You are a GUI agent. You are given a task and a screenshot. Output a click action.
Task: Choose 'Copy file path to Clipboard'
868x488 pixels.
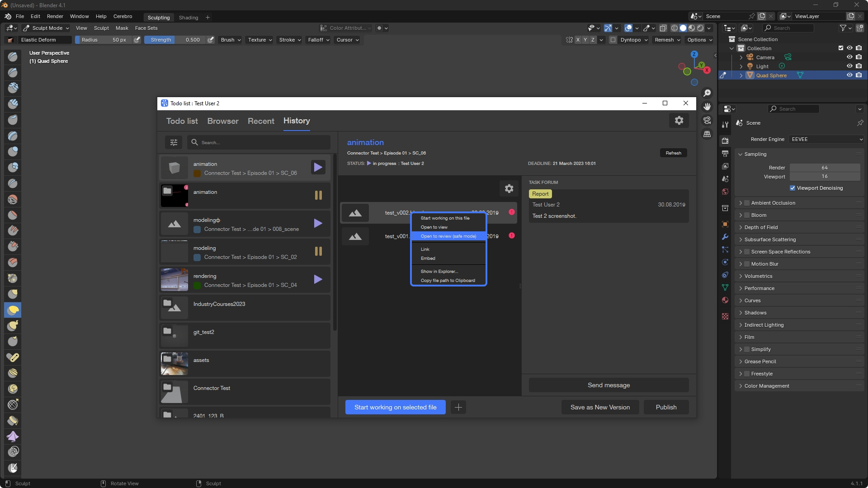pos(448,281)
